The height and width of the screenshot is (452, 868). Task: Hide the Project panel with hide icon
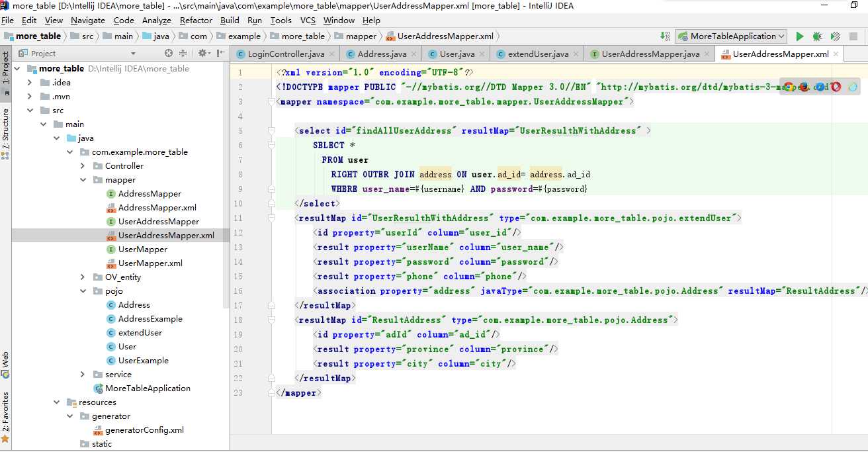click(x=220, y=53)
